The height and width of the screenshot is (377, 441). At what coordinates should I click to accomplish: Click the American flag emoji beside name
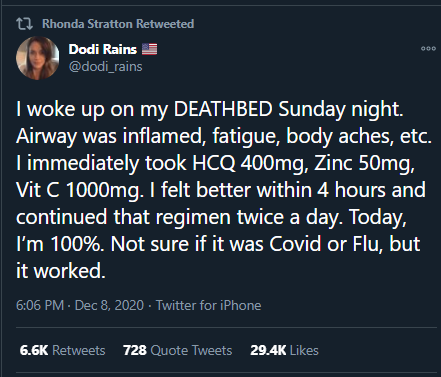[149, 49]
